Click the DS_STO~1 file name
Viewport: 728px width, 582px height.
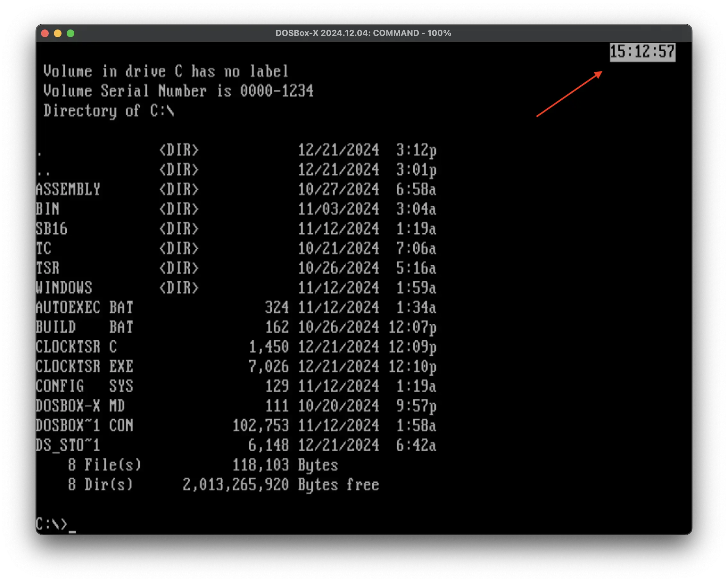click(x=68, y=445)
